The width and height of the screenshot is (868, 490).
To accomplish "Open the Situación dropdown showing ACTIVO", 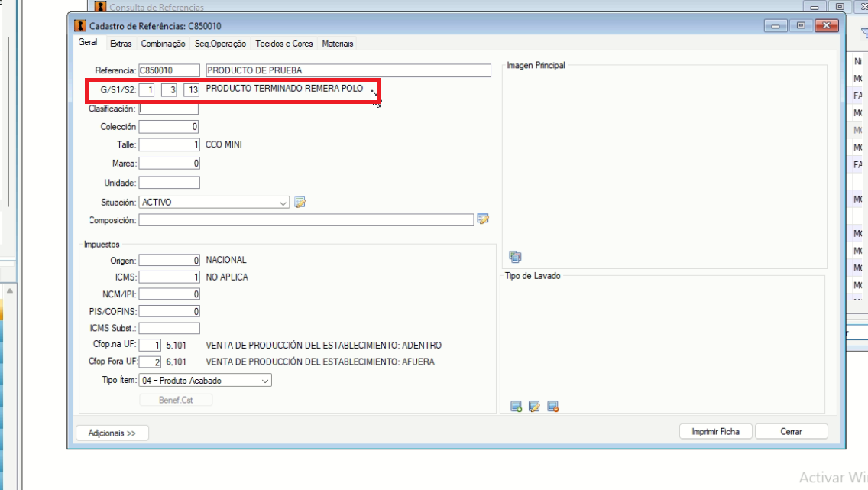I will coord(214,202).
